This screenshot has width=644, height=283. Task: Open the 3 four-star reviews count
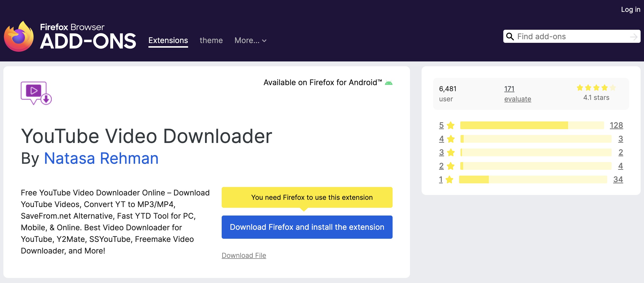[x=620, y=139]
